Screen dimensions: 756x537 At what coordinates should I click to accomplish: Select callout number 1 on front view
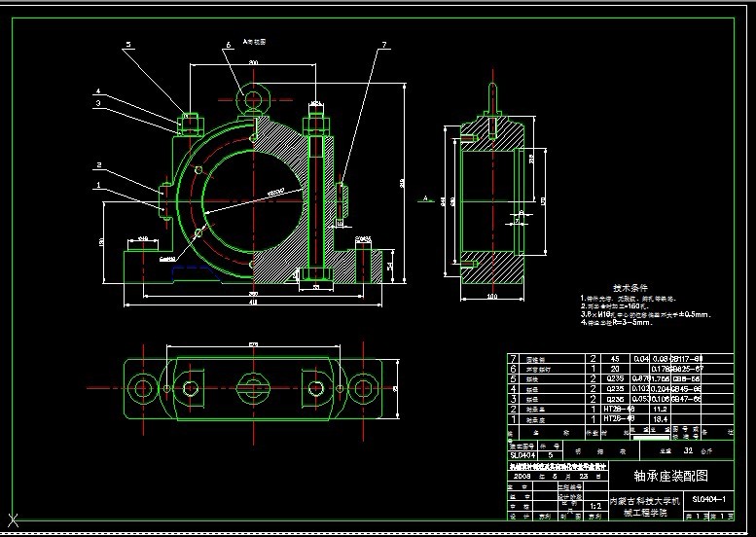coord(99,184)
